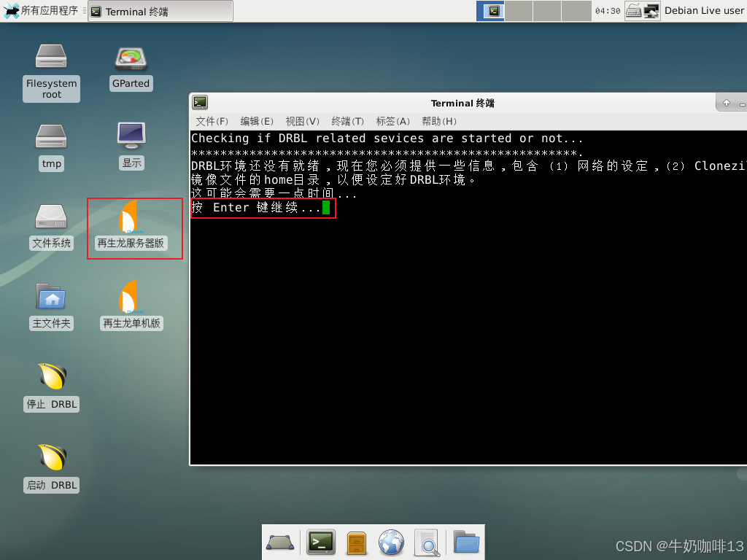The image size is (747, 560).
Task: Click the terminal roll-up arrow button
Action: [x=727, y=103]
